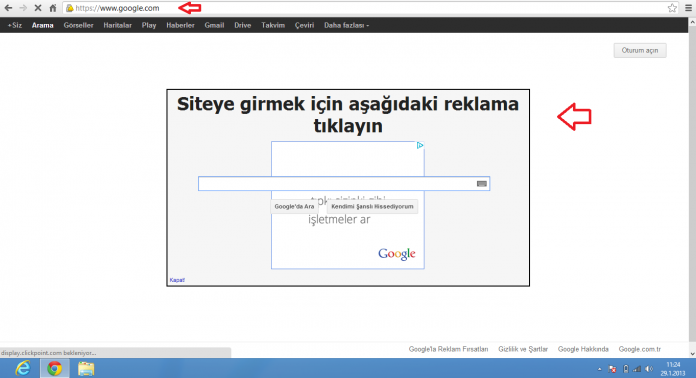Click the battery tray icon
696x378 pixels.
626,369
